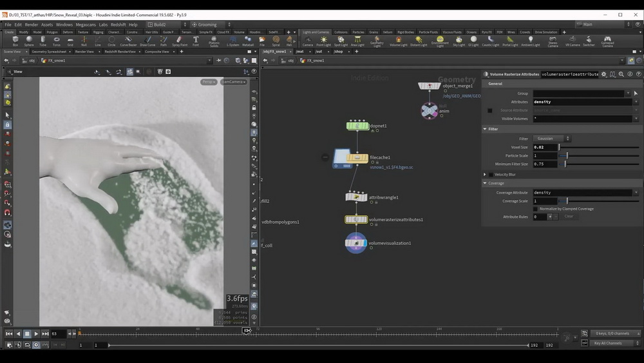The width and height of the screenshot is (644, 363).
Task: Open the Group field dropdown arrow
Action: [x=627, y=93]
